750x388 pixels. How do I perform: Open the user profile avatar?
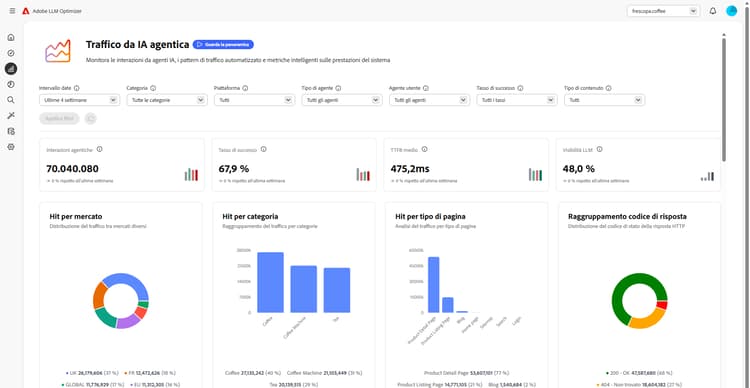pyautogui.click(x=731, y=11)
